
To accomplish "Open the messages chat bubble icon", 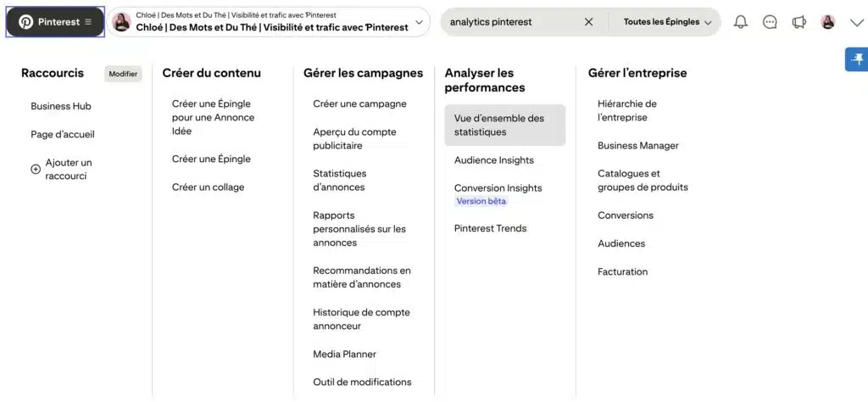I will pyautogui.click(x=770, y=22).
